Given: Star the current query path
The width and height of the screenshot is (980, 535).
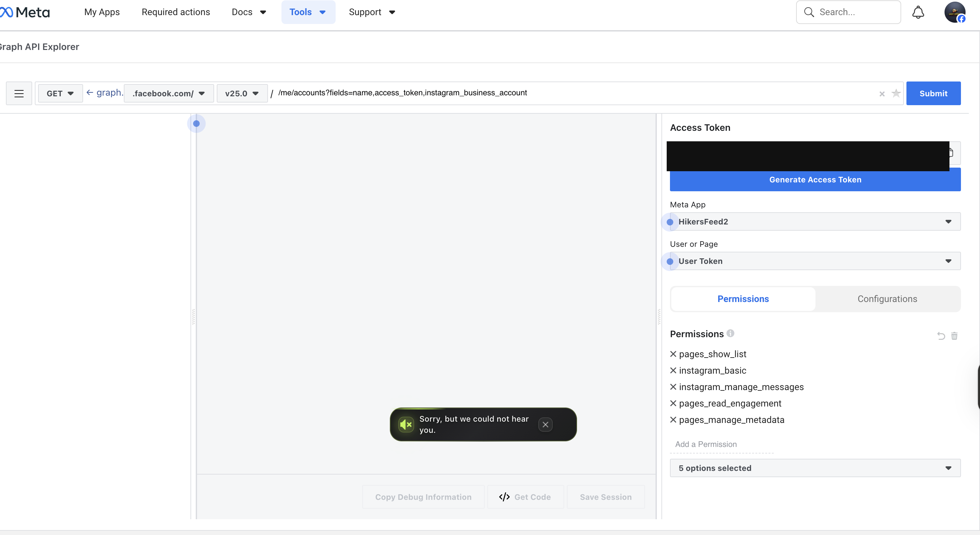Looking at the screenshot, I should (x=896, y=94).
